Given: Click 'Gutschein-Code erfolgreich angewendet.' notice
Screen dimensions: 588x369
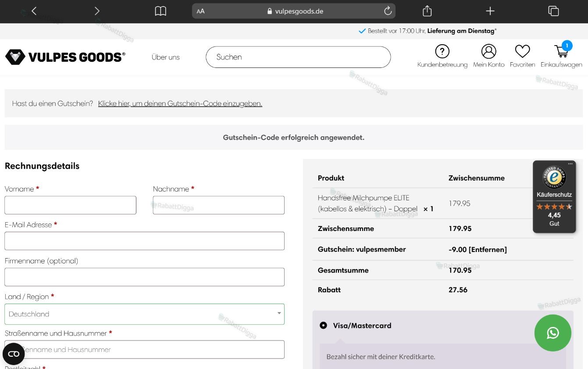Looking at the screenshot, I should click(x=294, y=137).
